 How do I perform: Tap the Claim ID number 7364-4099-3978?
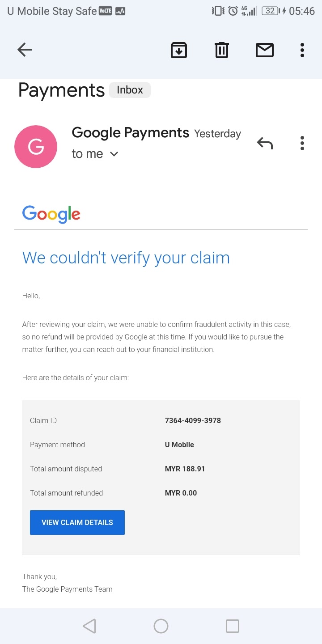point(193,420)
